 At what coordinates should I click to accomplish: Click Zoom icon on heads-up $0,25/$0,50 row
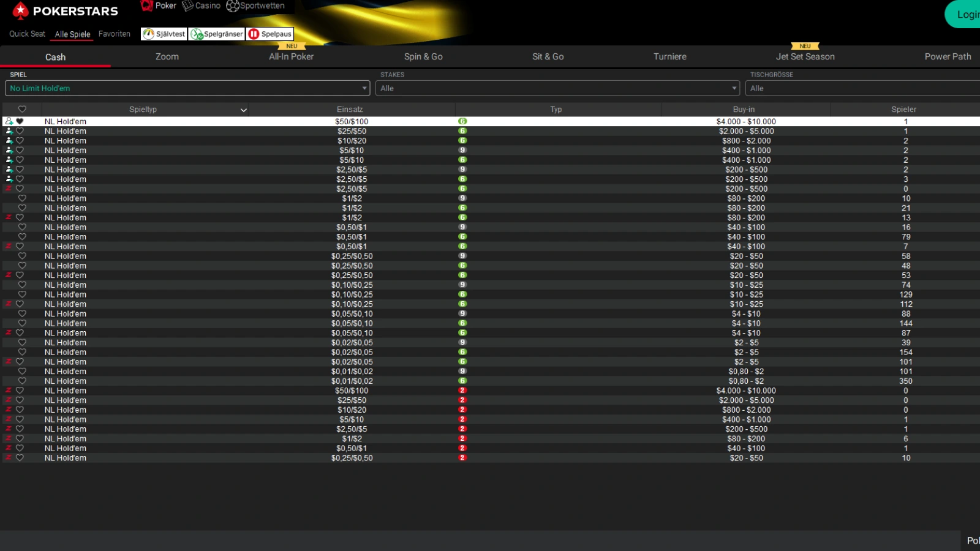[9, 457]
